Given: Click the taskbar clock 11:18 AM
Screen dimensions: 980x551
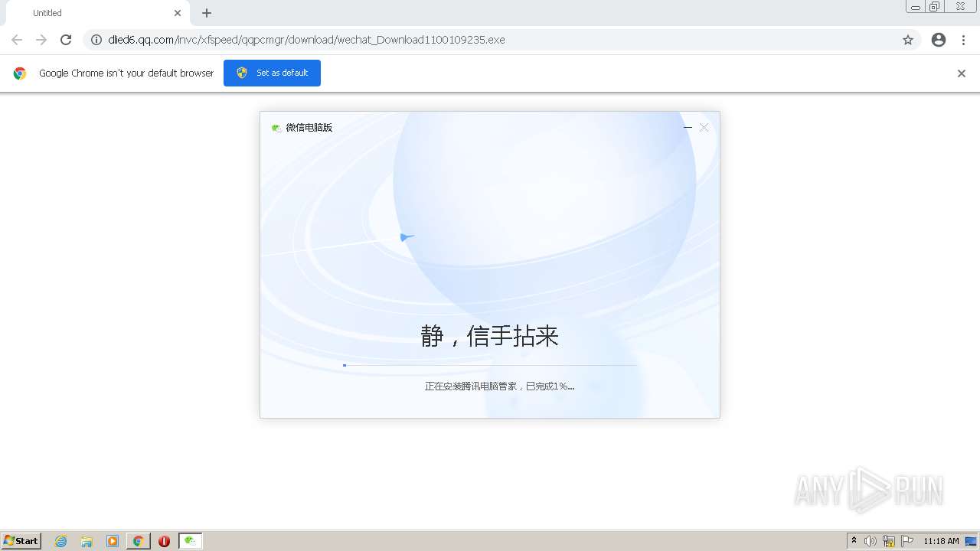Looking at the screenshot, I should [x=941, y=541].
